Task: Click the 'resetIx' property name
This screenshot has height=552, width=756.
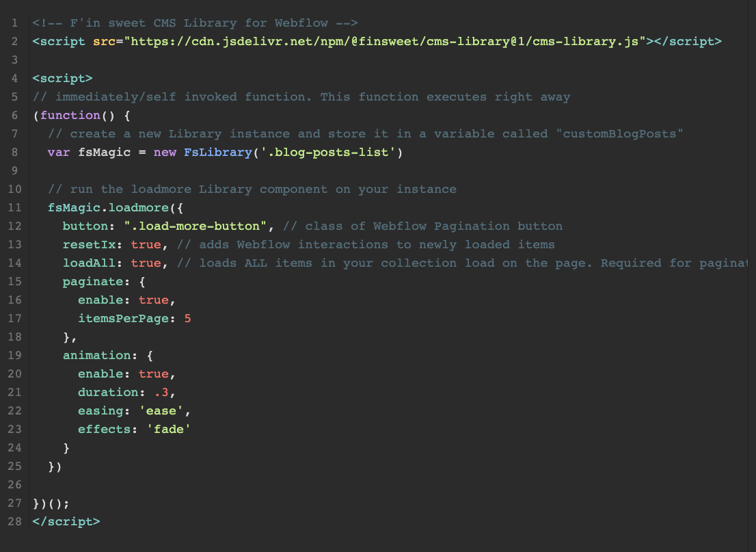Action: (89, 245)
